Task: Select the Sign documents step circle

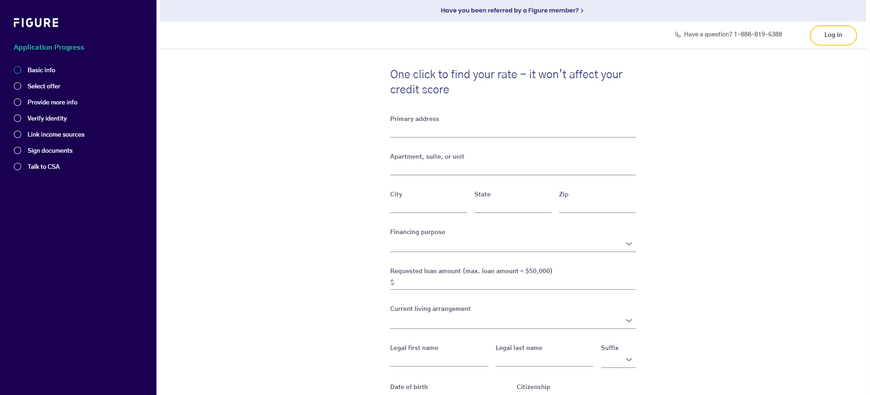Action: click(x=17, y=151)
